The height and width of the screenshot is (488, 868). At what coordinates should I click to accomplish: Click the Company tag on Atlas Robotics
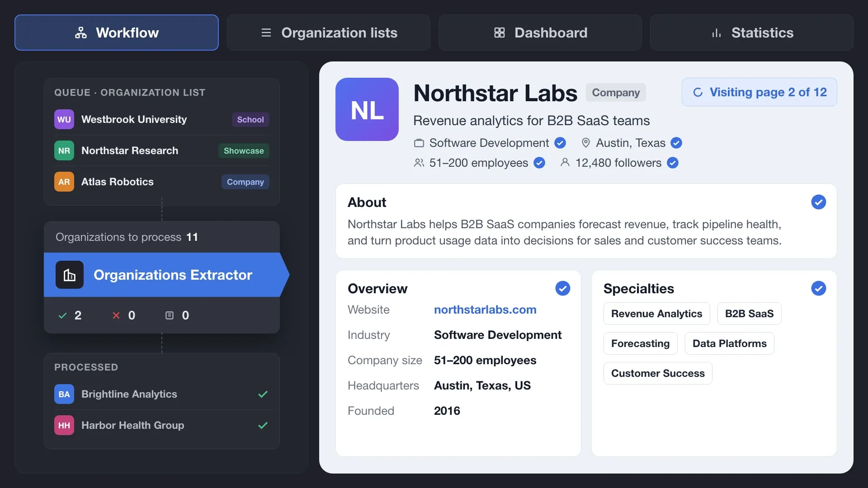coord(245,182)
